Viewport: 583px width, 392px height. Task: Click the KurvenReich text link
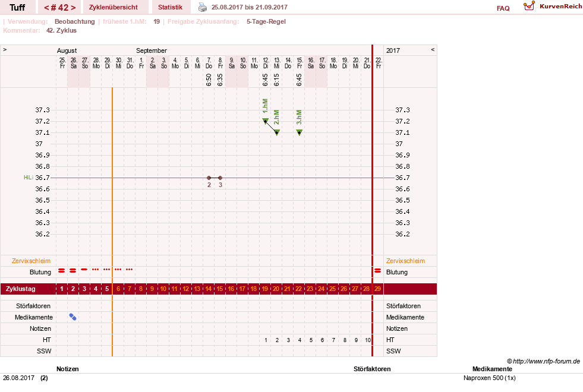(x=560, y=7)
